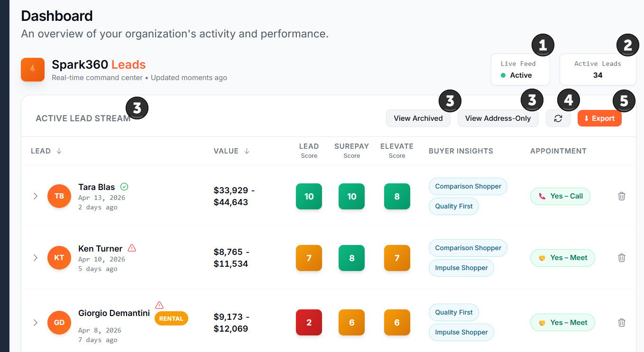Click Tara Blas's Elevate score 8 tile
This screenshot has width=644, height=352.
[397, 196]
